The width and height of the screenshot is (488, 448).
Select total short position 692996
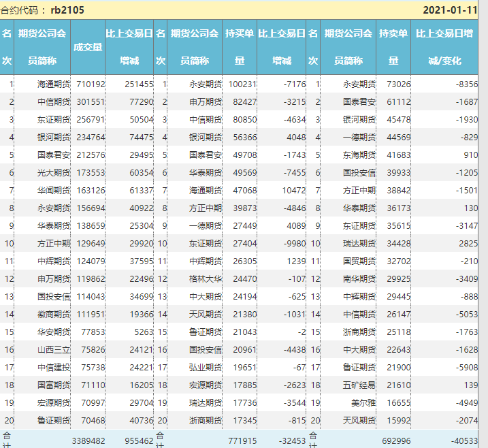coord(396,441)
